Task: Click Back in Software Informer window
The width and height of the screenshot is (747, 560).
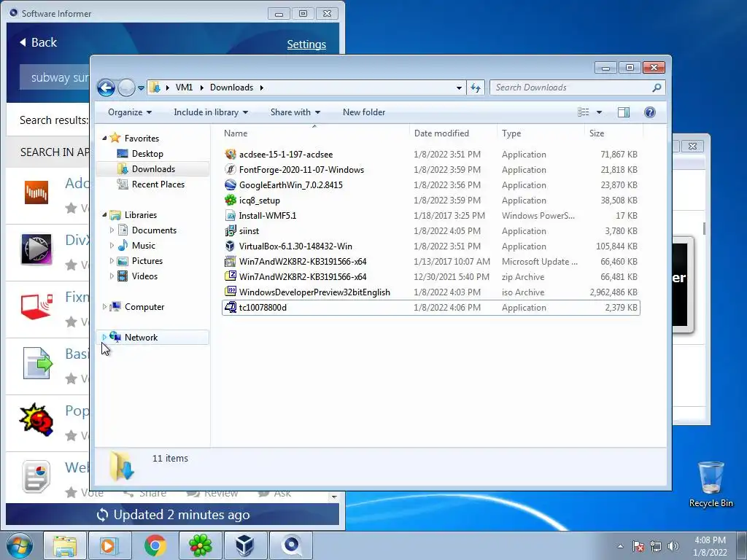Action: 38,42
